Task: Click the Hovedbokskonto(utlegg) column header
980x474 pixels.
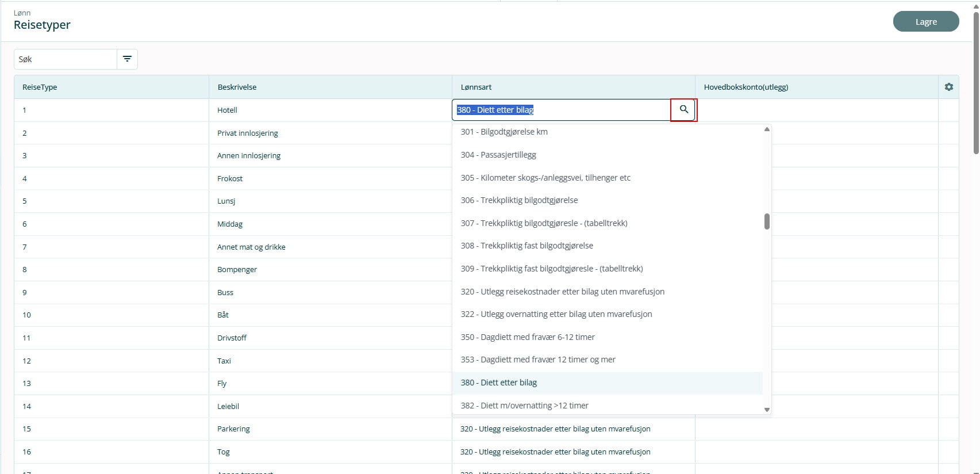Action: [745, 87]
